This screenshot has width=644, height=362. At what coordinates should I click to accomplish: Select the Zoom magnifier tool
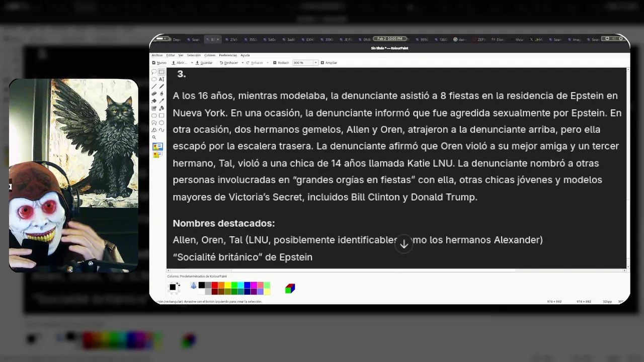(x=154, y=137)
